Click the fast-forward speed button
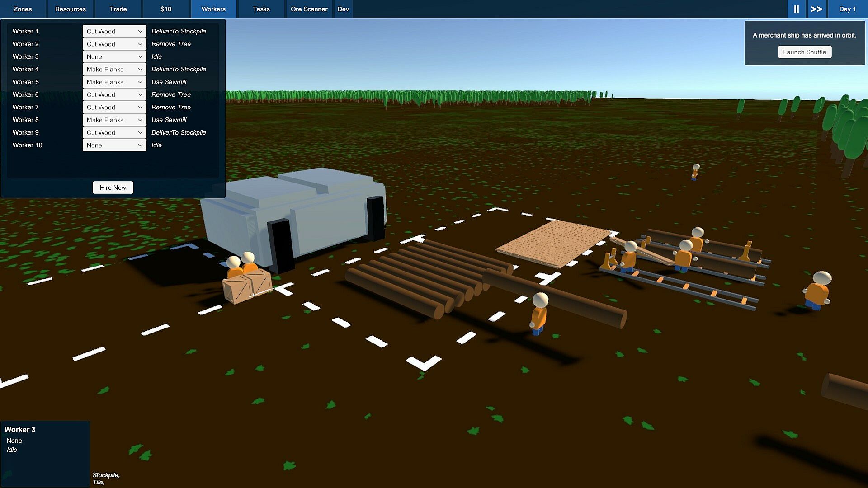Screen dimensions: 868x488 (x=816, y=9)
